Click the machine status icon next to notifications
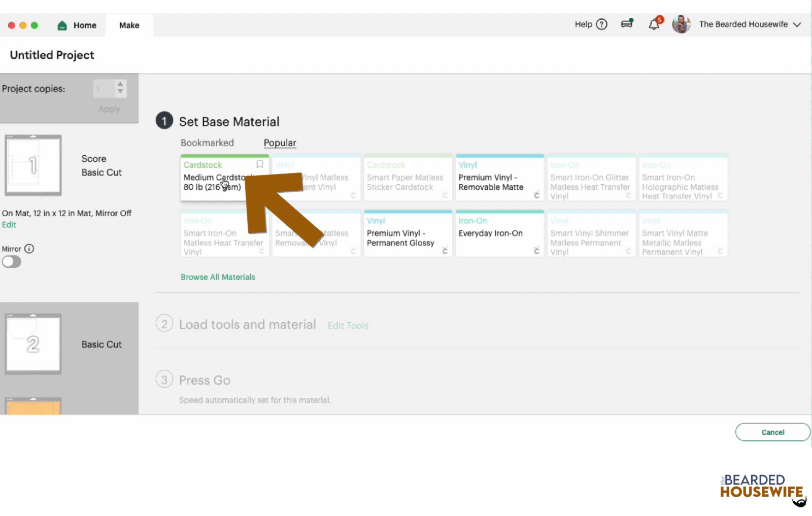Screen dimensions: 812x516 [x=627, y=23]
